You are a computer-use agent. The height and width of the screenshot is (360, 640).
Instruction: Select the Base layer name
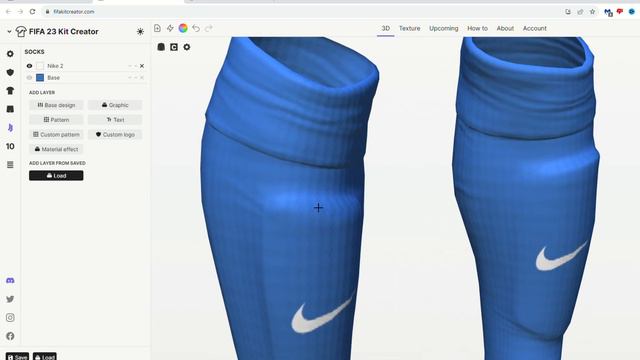(x=53, y=78)
